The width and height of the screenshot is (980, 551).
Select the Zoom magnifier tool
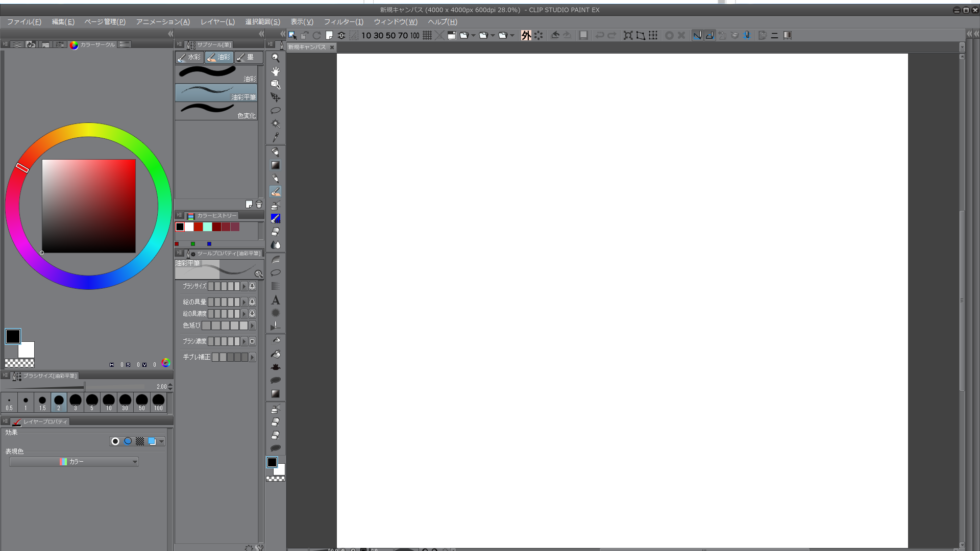click(x=276, y=58)
